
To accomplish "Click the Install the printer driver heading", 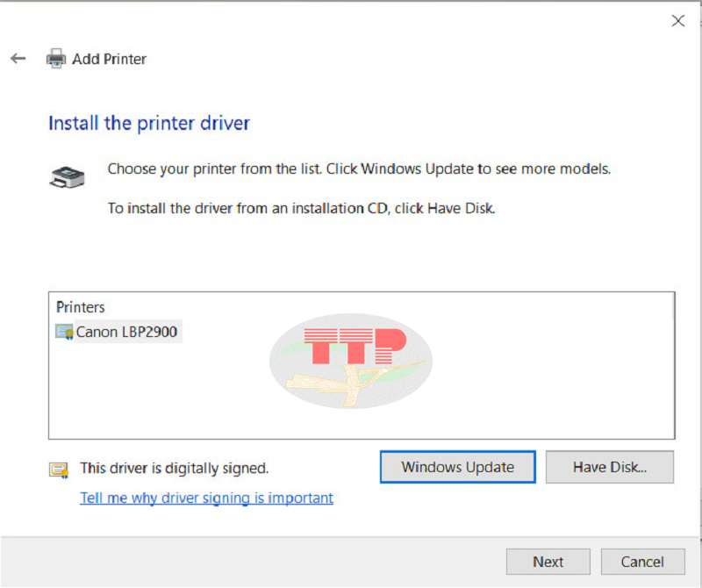I will [x=149, y=123].
